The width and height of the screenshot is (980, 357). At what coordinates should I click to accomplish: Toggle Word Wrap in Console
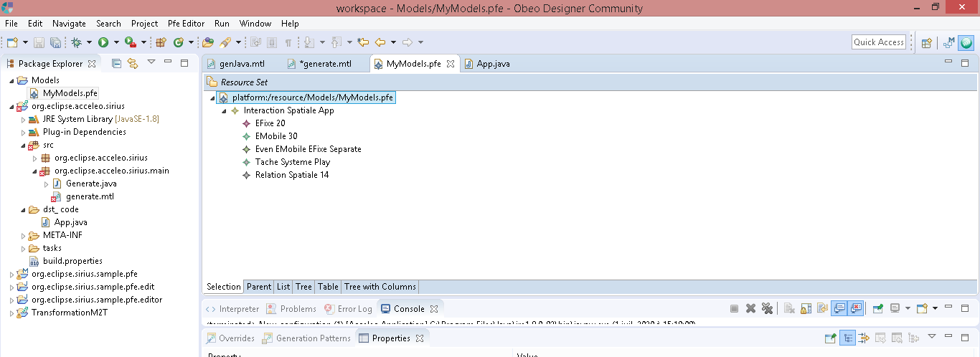point(822,308)
